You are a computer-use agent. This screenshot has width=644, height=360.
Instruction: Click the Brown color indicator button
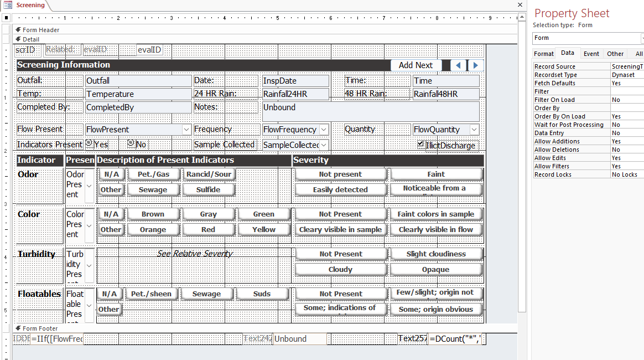pos(153,214)
